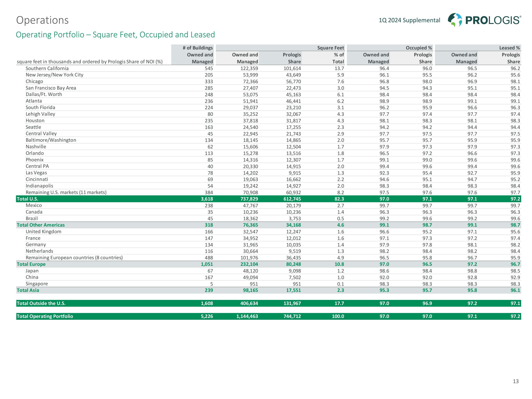Select the Operating Portfolio subtitle text
Image resolution: width=532 pixels, height=399 pixels.
[x=115, y=35]
